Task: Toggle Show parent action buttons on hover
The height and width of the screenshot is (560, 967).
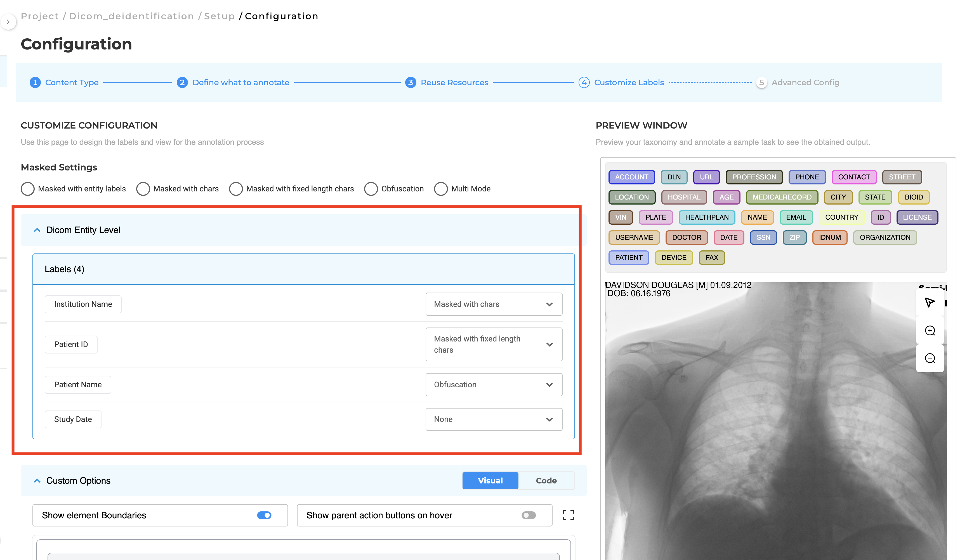Action: pyautogui.click(x=529, y=515)
